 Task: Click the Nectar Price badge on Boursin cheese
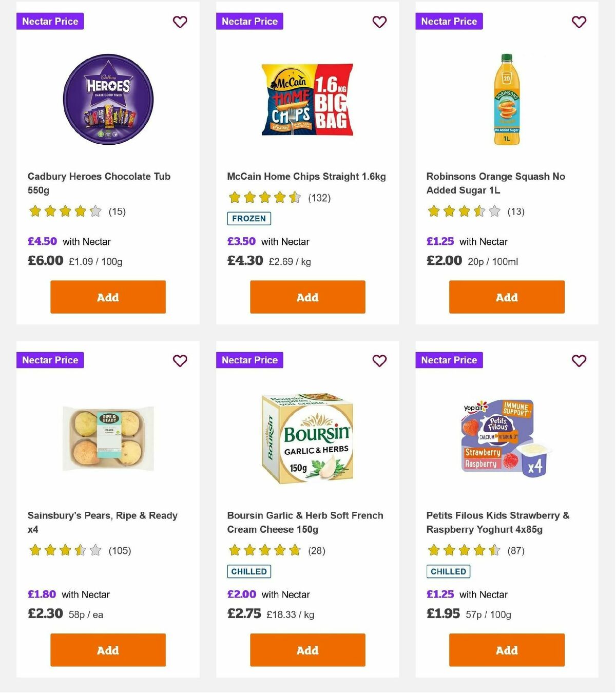coord(249,360)
